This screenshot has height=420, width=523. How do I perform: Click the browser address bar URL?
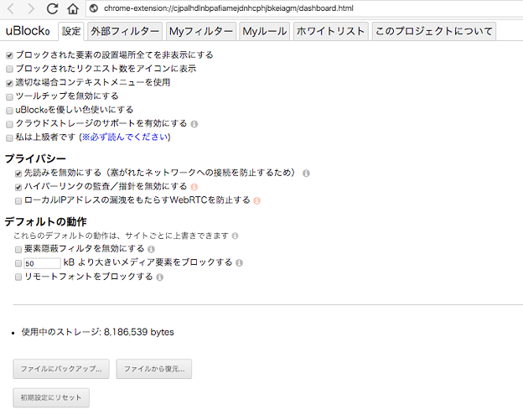(229, 8)
